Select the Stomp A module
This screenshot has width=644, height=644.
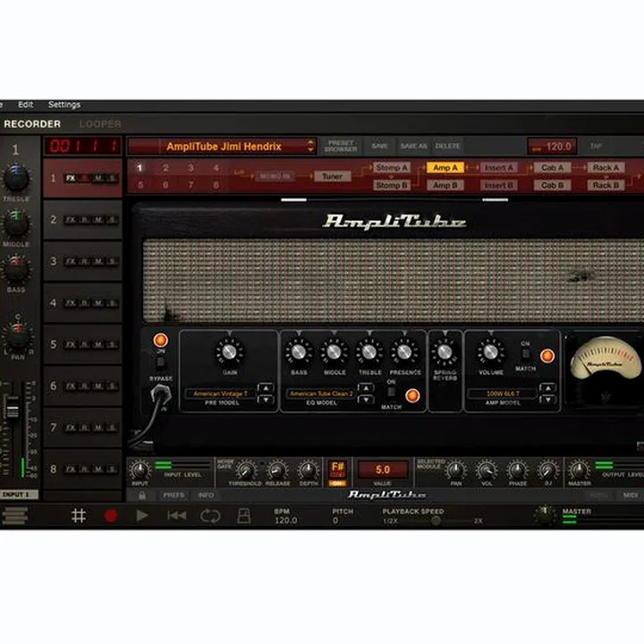pos(392,167)
